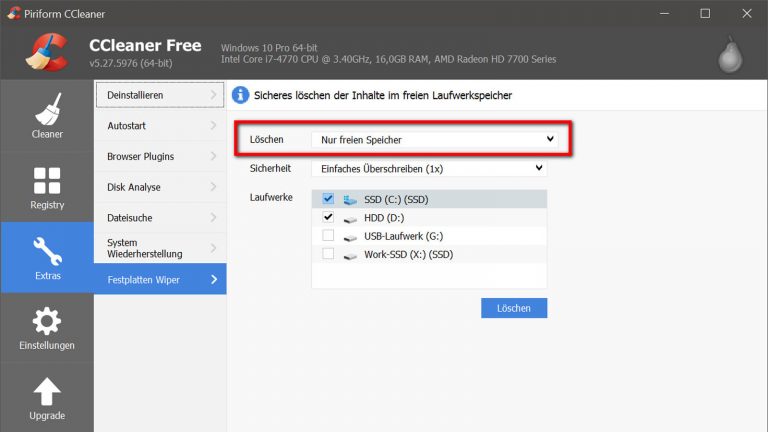Click chevron next to Browser Plugins
This screenshot has width=768, height=432.
coord(214,156)
